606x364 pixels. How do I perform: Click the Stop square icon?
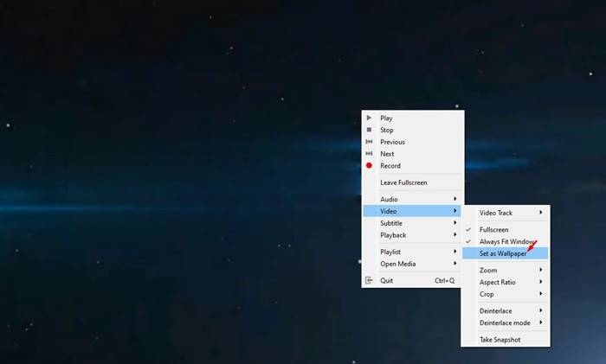(x=369, y=130)
